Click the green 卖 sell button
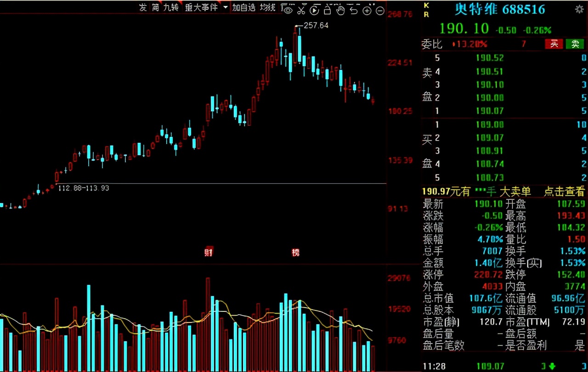Viewport: 588px width, 372px height. click(x=575, y=44)
